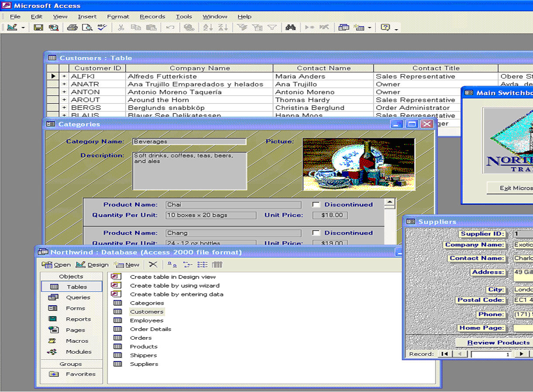533x392 pixels.
Task: Click scroll up arrow in Categories products subform
Action: point(390,203)
